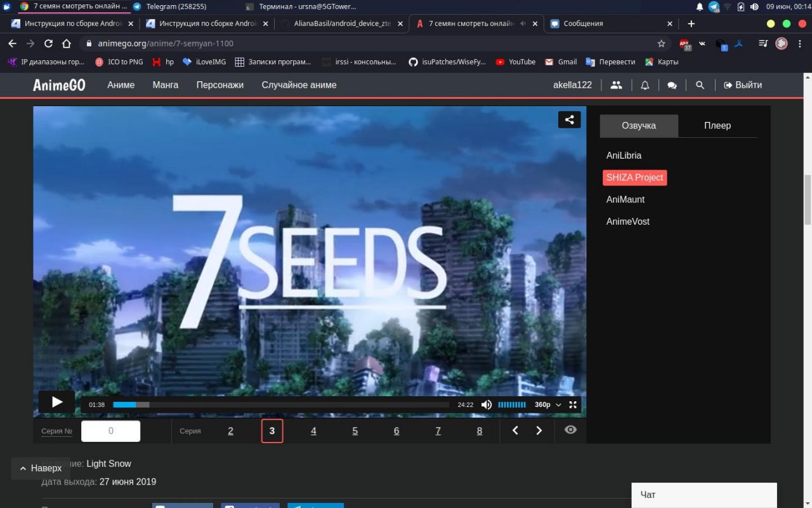
Task: Mute the player volume speaker icon
Action: point(487,404)
